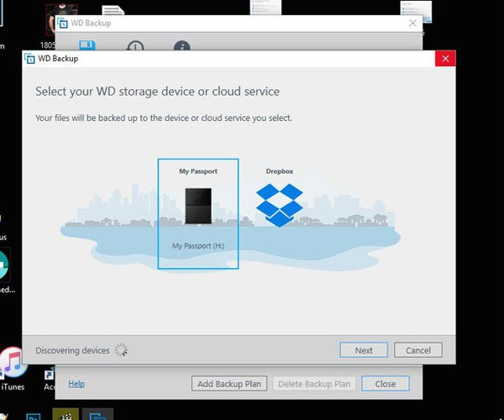The image size is (504, 420).
Task: Click the info icon in background window
Action: click(x=181, y=48)
